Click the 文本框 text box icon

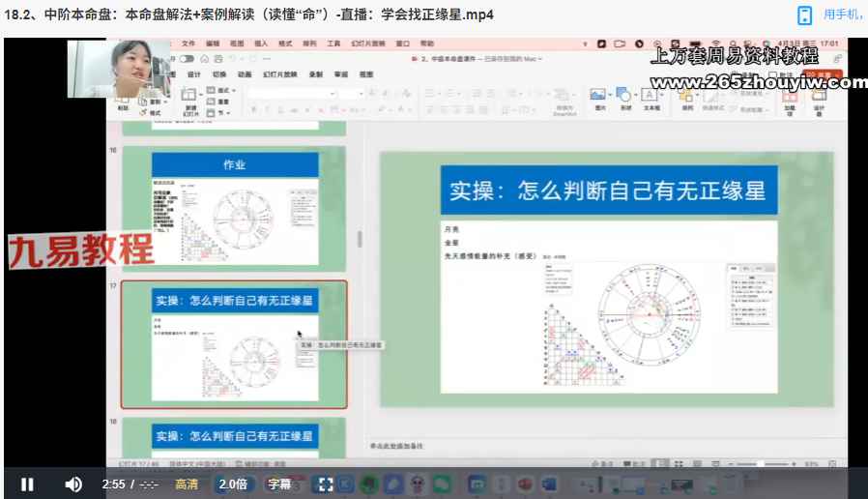651,97
